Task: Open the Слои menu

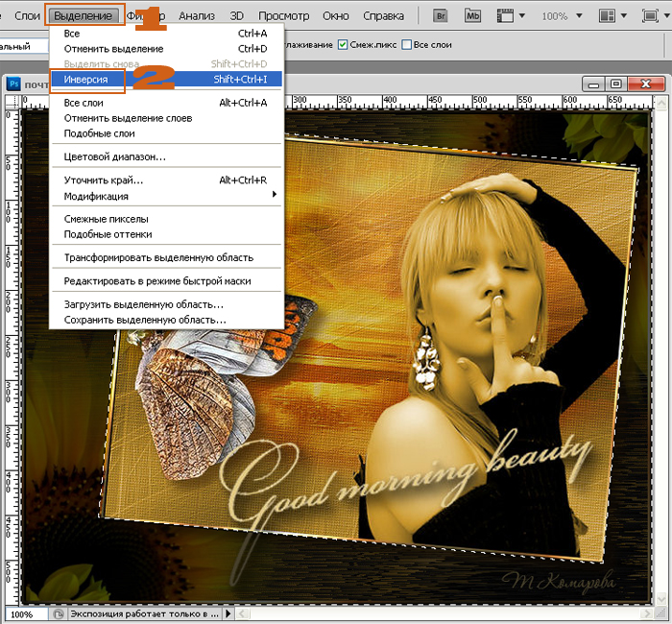Action: tap(27, 16)
